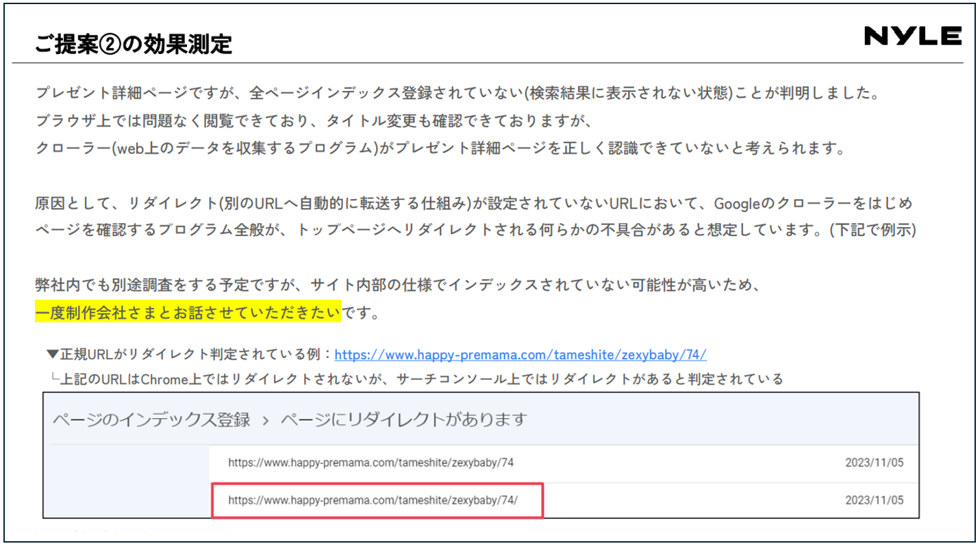Open the happy-premama.com zexybaby/74/ blue hyperlink
Screen dimensions: 980x546
click(520, 354)
